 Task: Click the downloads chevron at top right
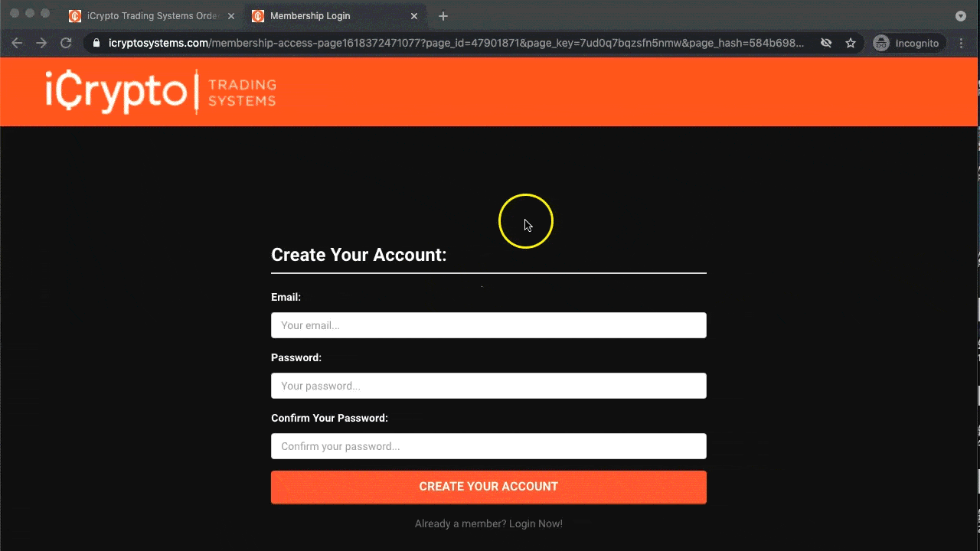[961, 15]
